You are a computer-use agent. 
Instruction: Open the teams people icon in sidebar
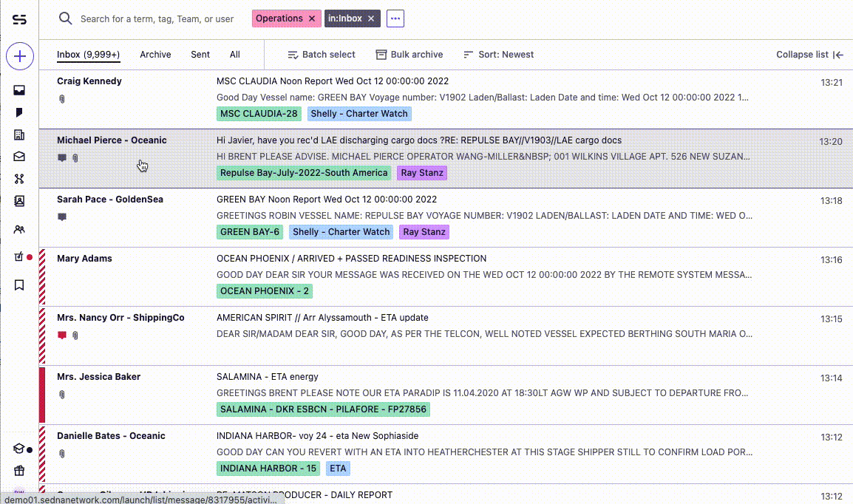pos(19,229)
